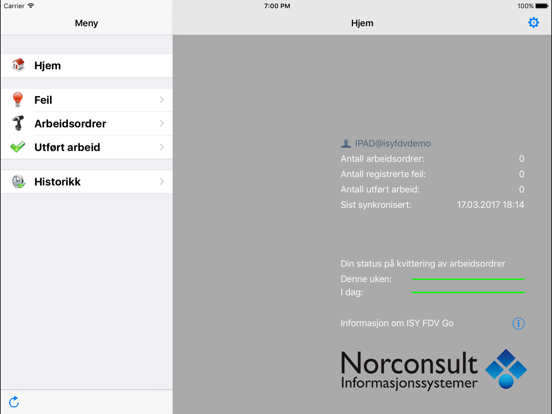Click the Antall registrerte feil label
552x414 pixels.
pos(383,174)
